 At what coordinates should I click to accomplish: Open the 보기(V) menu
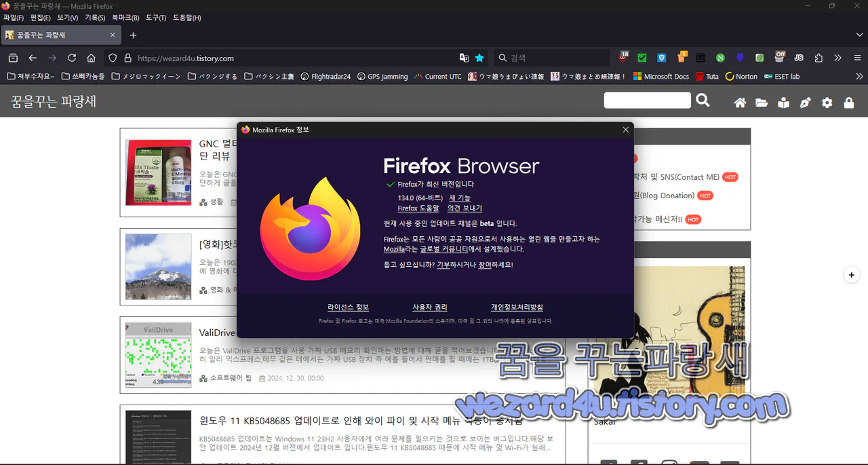[x=67, y=18]
